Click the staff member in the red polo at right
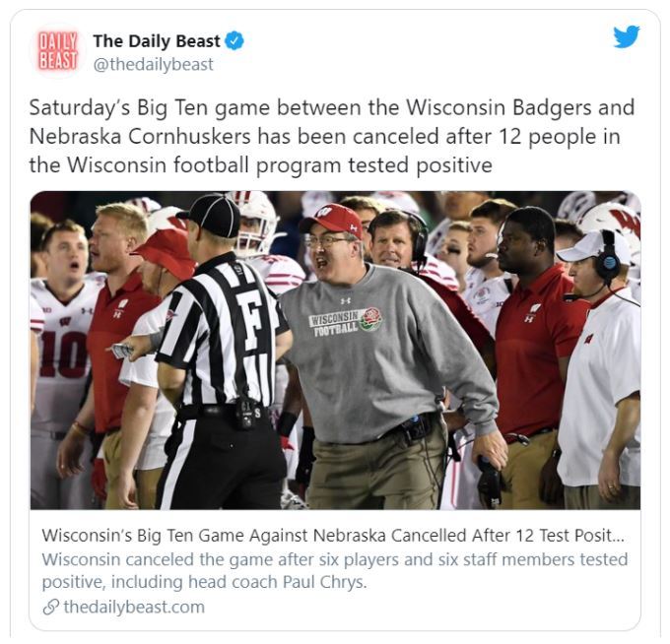 (x=532, y=335)
